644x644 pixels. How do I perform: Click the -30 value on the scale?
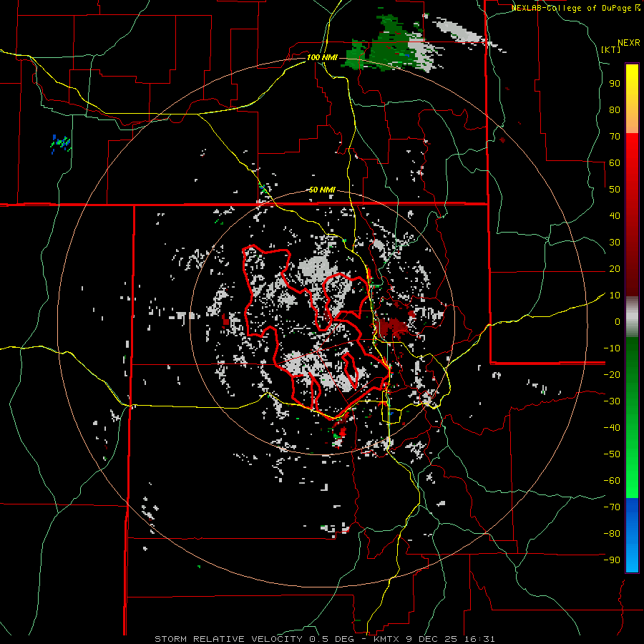[x=612, y=401]
